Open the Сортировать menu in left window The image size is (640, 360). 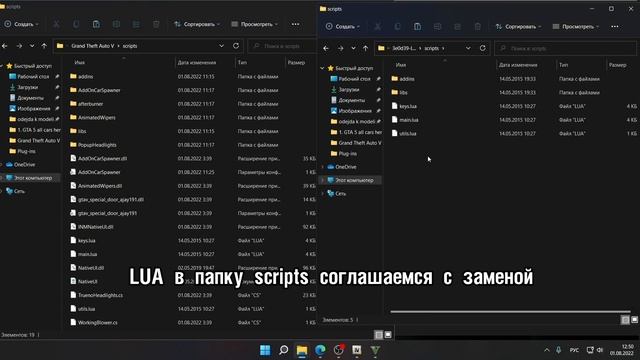pos(197,24)
